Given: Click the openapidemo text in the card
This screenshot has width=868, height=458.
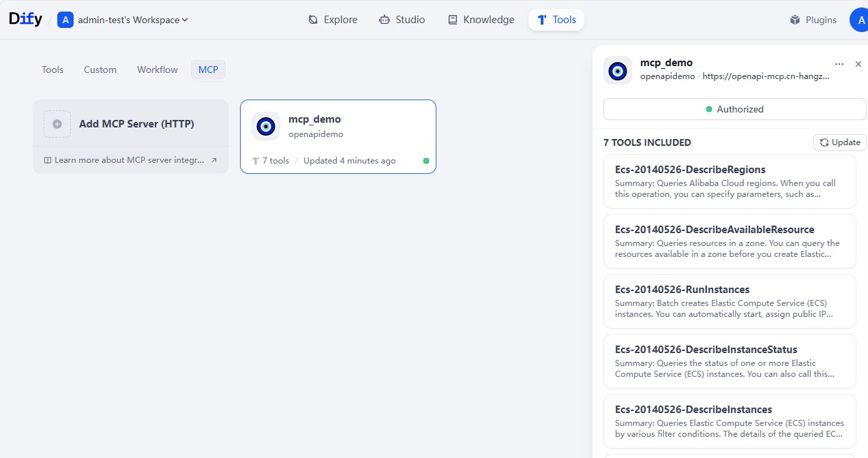Looking at the screenshot, I should pos(316,134).
